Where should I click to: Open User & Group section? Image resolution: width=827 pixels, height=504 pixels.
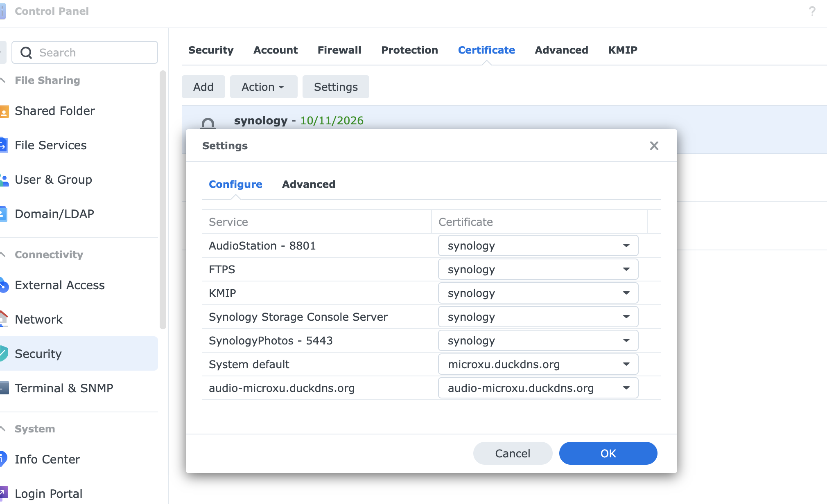click(x=53, y=180)
